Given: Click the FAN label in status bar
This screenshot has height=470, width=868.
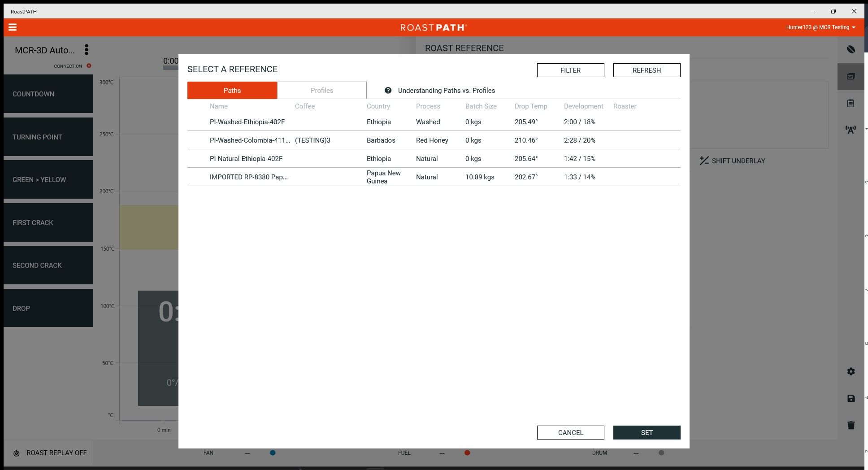Looking at the screenshot, I should pos(208,453).
